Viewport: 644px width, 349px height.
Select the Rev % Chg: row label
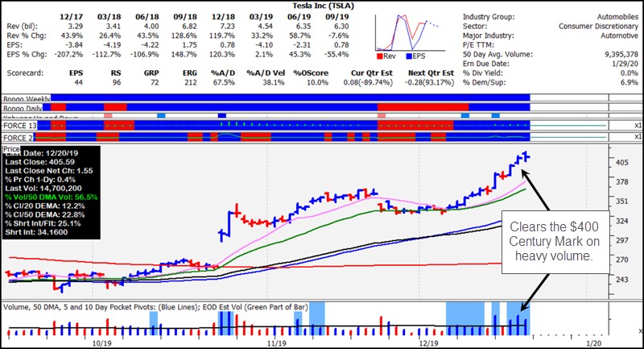[27, 35]
